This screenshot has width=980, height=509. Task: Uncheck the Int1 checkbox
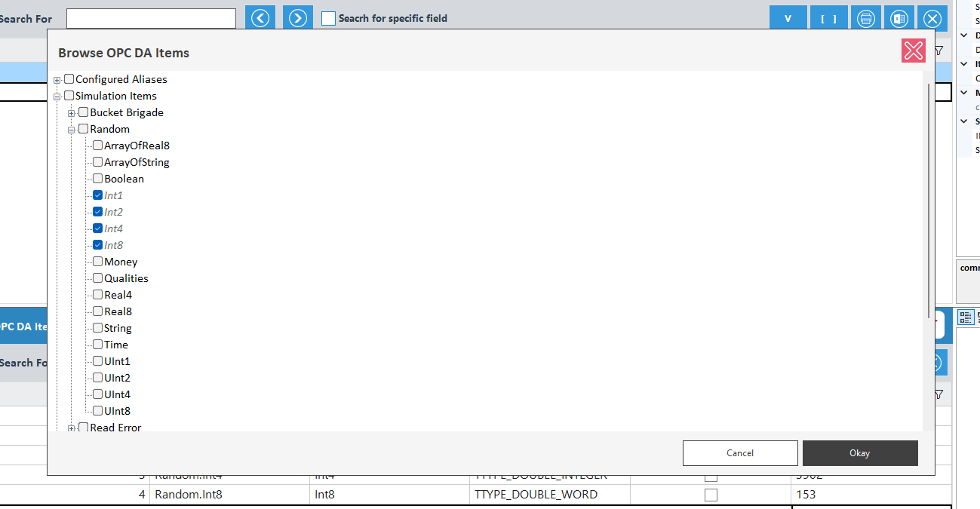[x=98, y=195]
